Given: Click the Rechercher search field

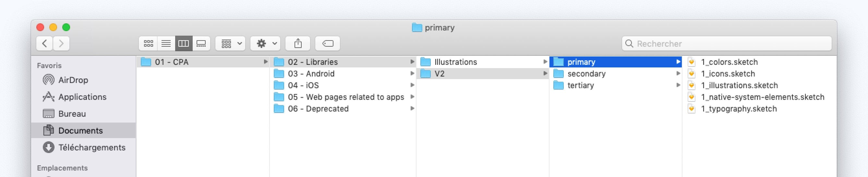Looking at the screenshot, I should point(727,44).
